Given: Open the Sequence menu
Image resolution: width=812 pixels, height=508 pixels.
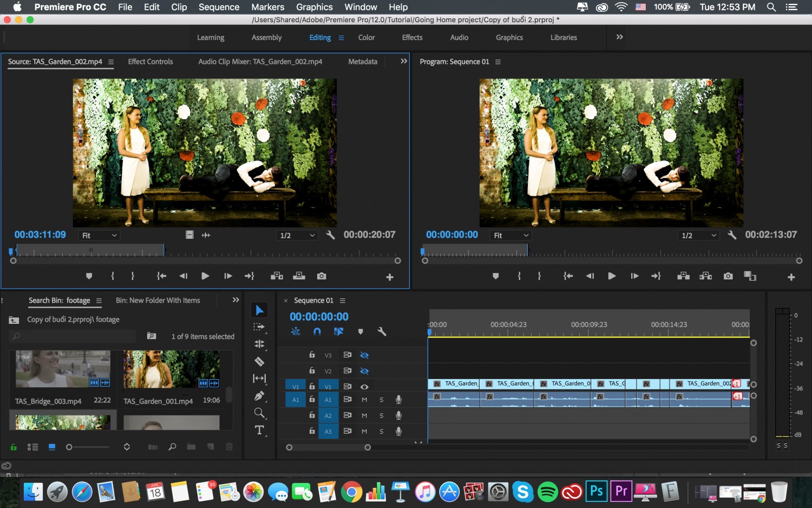Looking at the screenshot, I should pos(219,7).
